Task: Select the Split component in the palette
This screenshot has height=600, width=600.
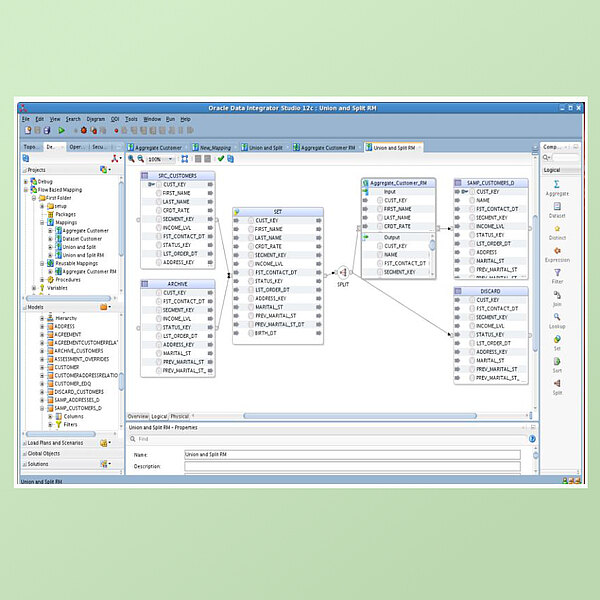Action: click(x=557, y=383)
